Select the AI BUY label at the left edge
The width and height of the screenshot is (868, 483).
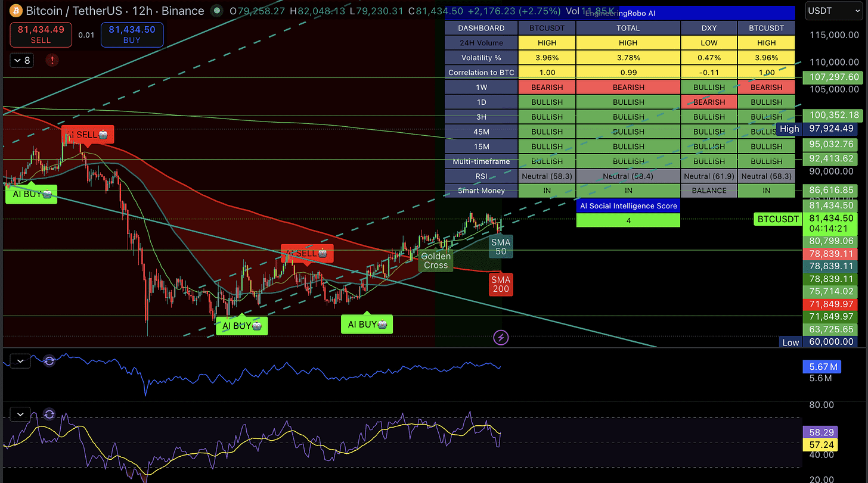pos(32,194)
